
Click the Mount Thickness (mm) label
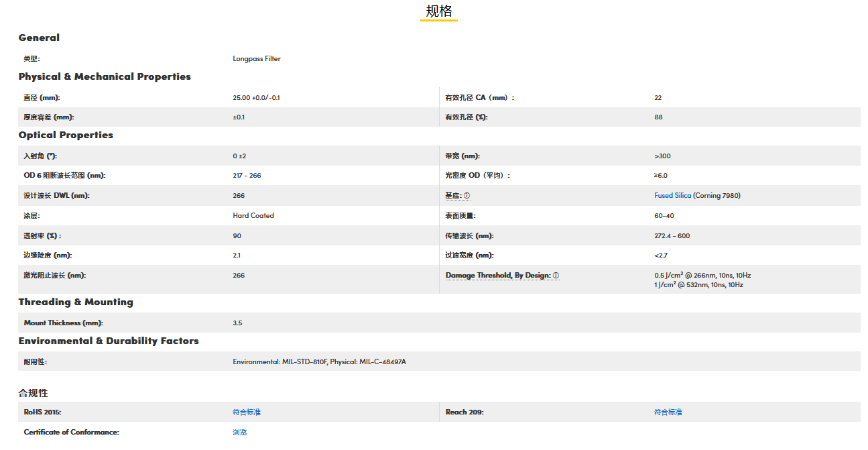pos(64,323)
